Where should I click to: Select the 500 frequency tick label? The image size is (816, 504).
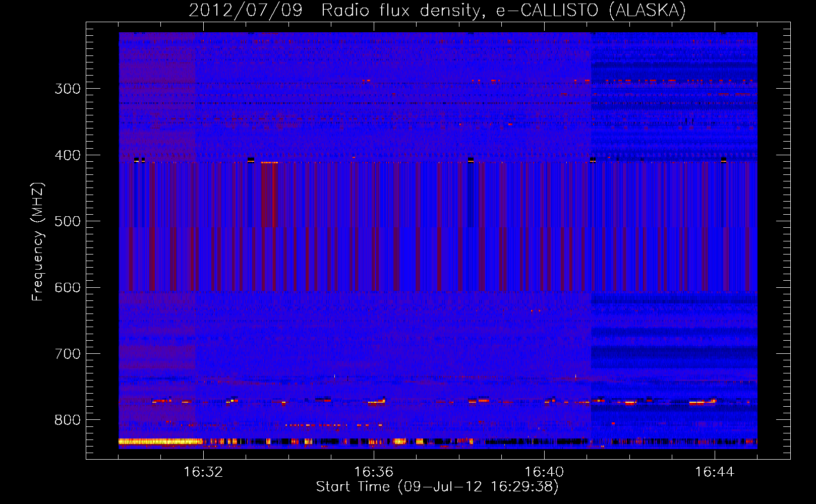68,221
